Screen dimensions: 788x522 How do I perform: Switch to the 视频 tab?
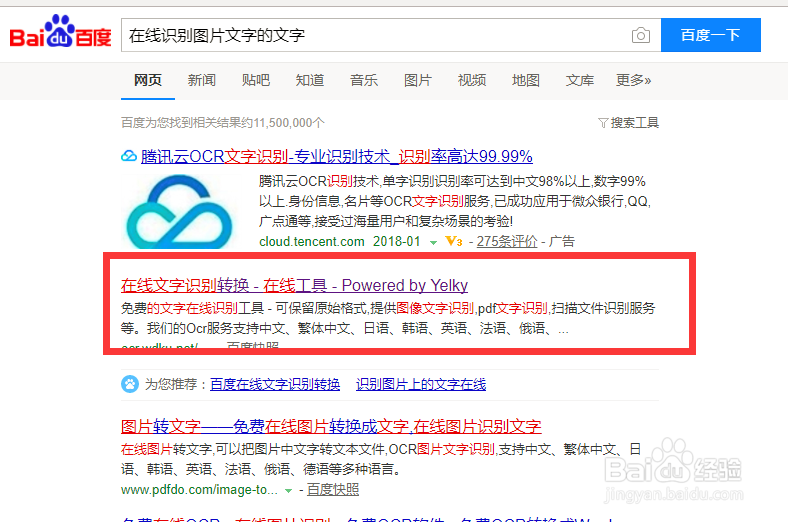click(x=472, y=80)
